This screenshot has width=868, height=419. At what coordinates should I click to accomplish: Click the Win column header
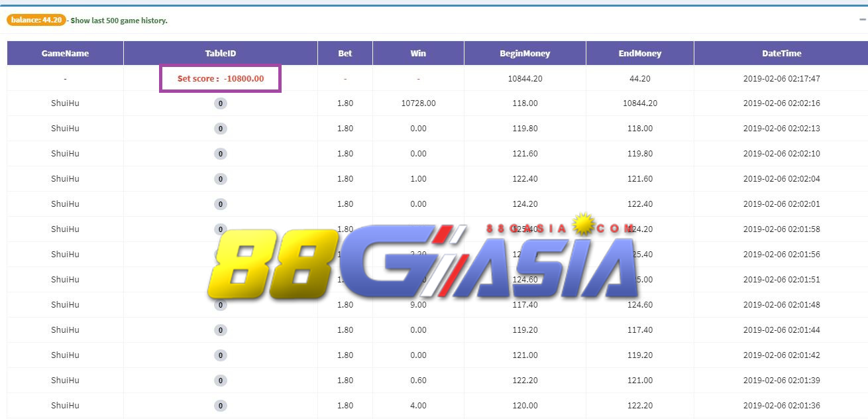pyautogui.click(x=418, y=53)
